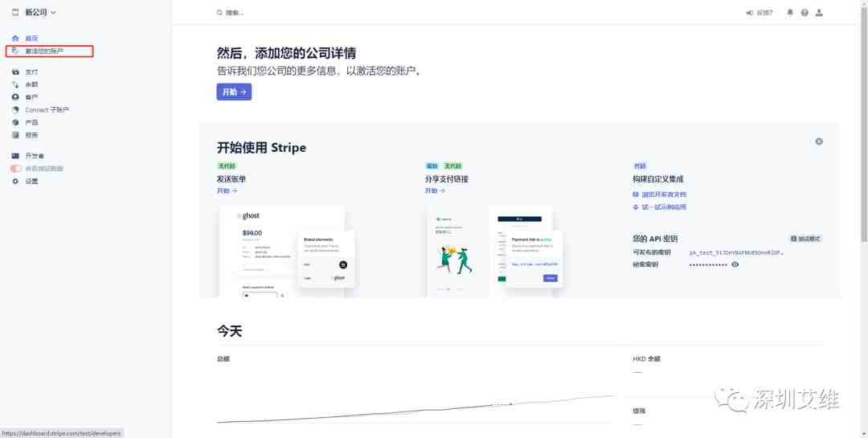Click the search magnifier icon
Screen dimensions: 868x438
point(219,13)
